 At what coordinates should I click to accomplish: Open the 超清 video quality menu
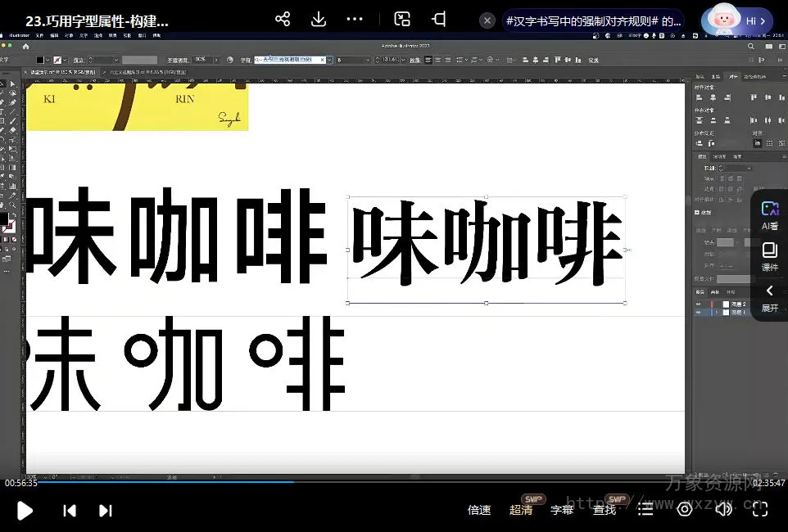[521, 510]
